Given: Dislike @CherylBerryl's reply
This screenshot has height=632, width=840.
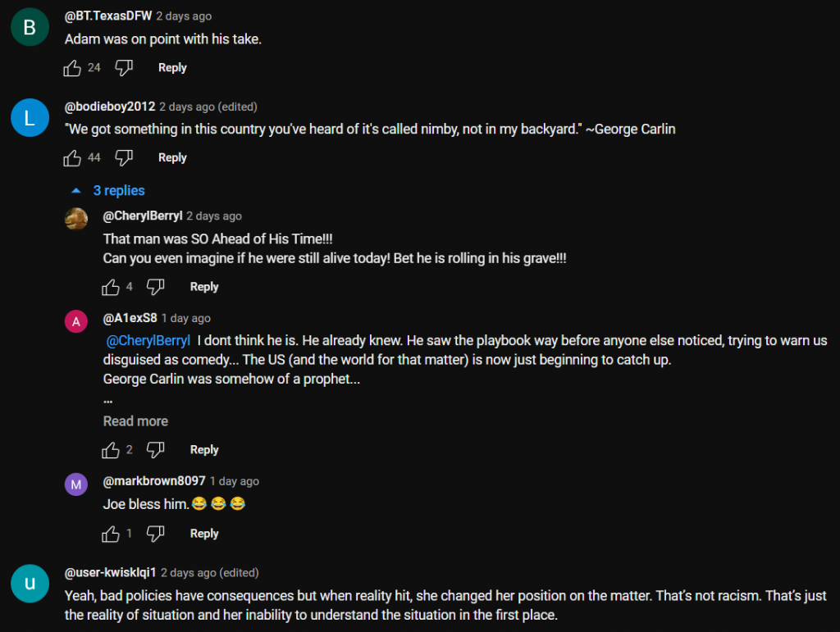Looking at the screenshot, I should click(x=156, y=287).
